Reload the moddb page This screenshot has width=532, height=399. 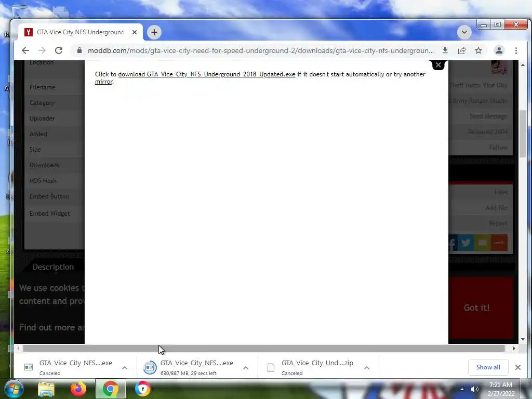click(x=59, y=50)
